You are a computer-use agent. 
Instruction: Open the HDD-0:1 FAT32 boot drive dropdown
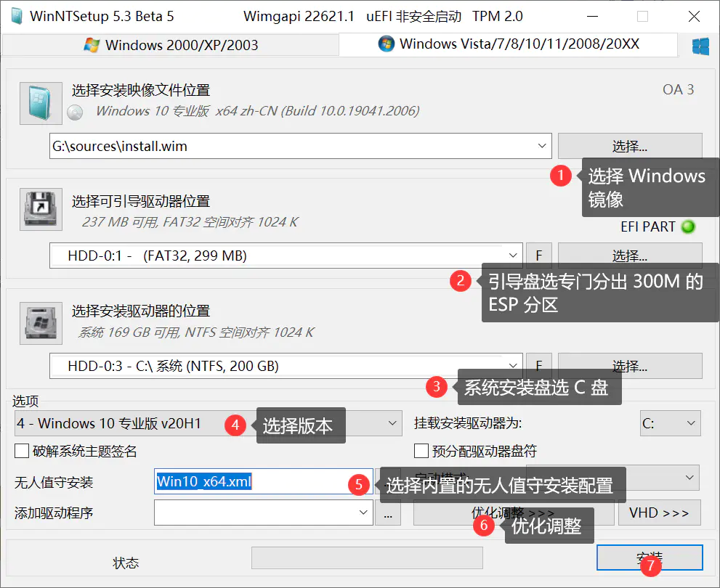512,256
